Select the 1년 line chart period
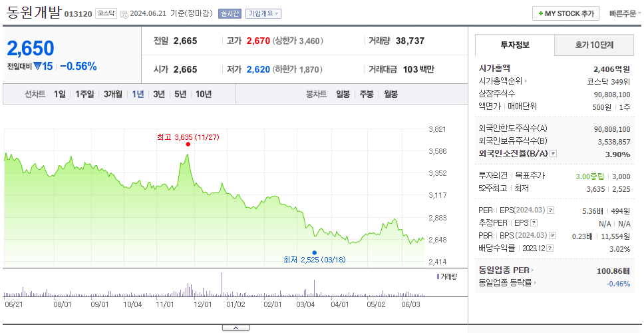Image resolution: width=644 pixels, height=333 pixels. [138, 94]
